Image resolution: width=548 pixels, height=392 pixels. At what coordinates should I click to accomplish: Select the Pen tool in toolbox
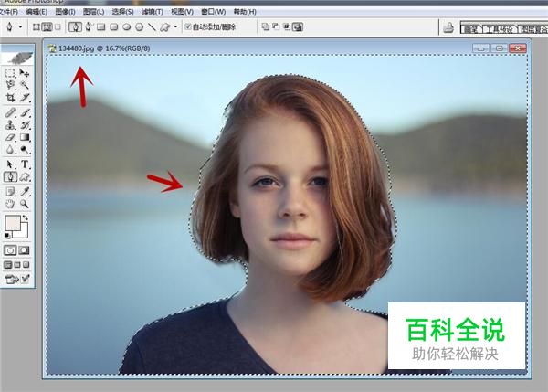(10, 177)
